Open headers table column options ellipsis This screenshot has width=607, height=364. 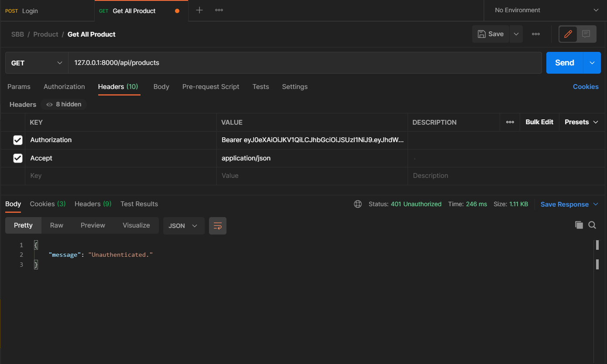point(510,122)
